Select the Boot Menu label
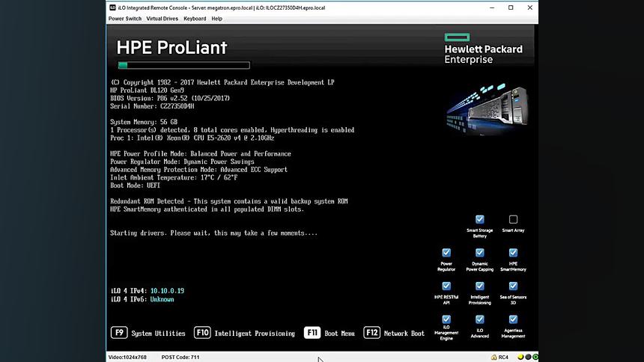The height and width of the screenshot is (362, 644). pos(339,334)
